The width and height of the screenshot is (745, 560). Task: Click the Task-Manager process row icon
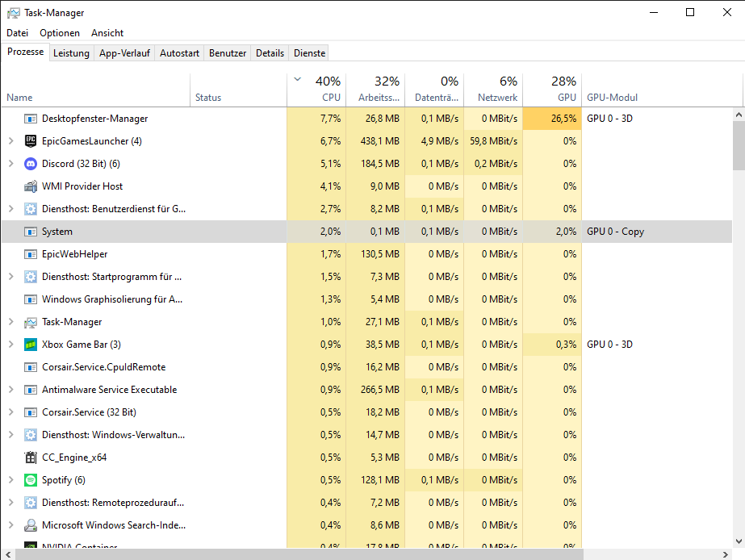click(x=31, y=322)
